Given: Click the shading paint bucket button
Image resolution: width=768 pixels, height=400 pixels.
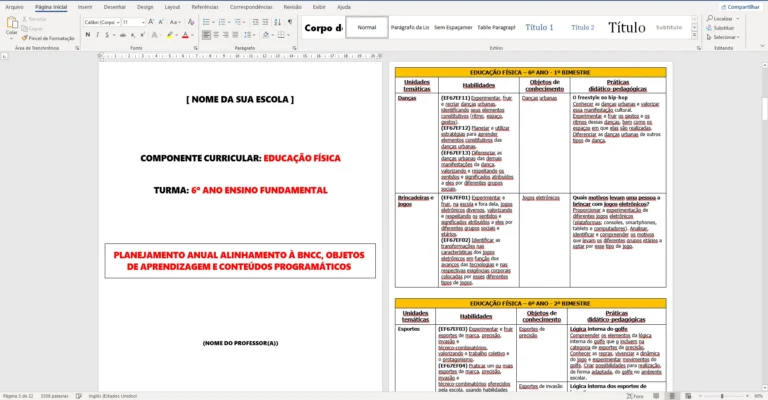Looking at the screenshot, I should [265, 35].
